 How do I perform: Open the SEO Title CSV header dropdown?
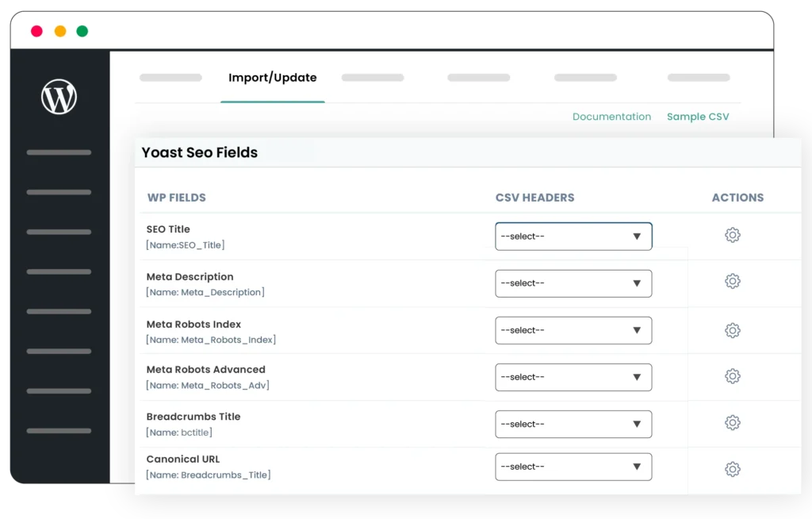tap(573, 236)
